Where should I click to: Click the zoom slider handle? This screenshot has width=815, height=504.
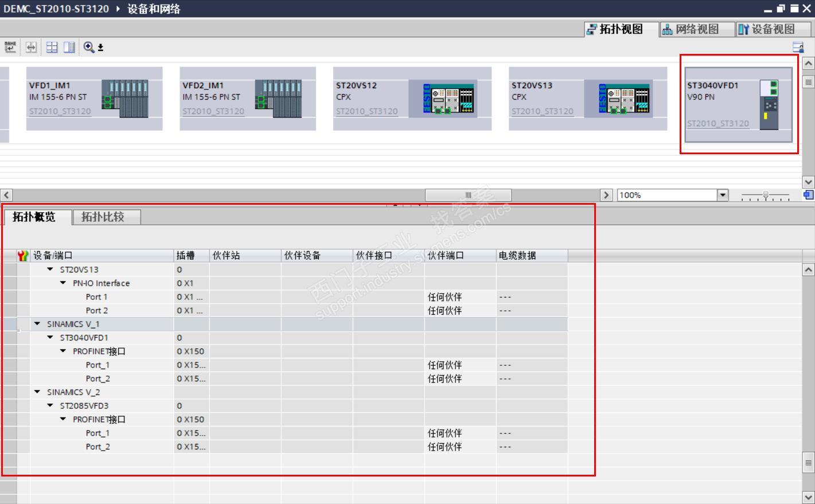pos(766,196)
